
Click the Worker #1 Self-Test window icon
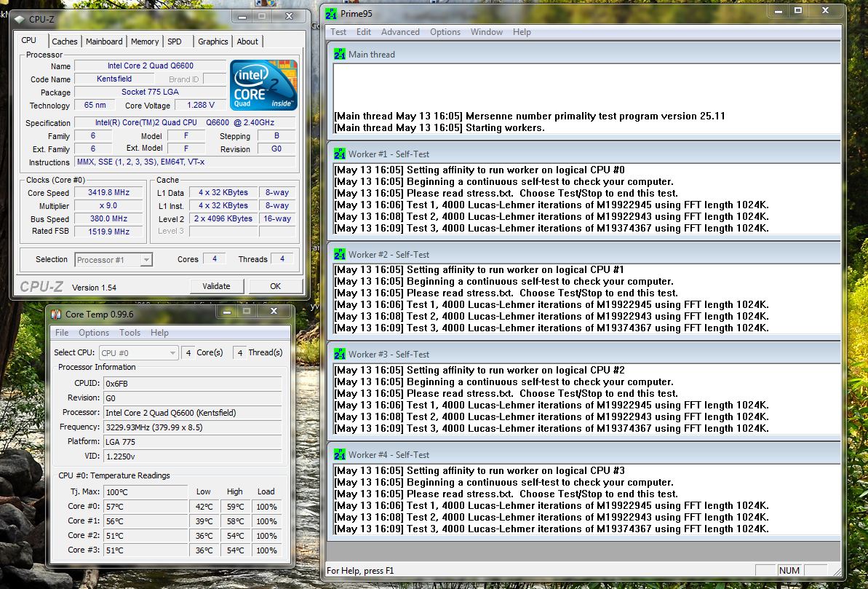click(339, 154)
